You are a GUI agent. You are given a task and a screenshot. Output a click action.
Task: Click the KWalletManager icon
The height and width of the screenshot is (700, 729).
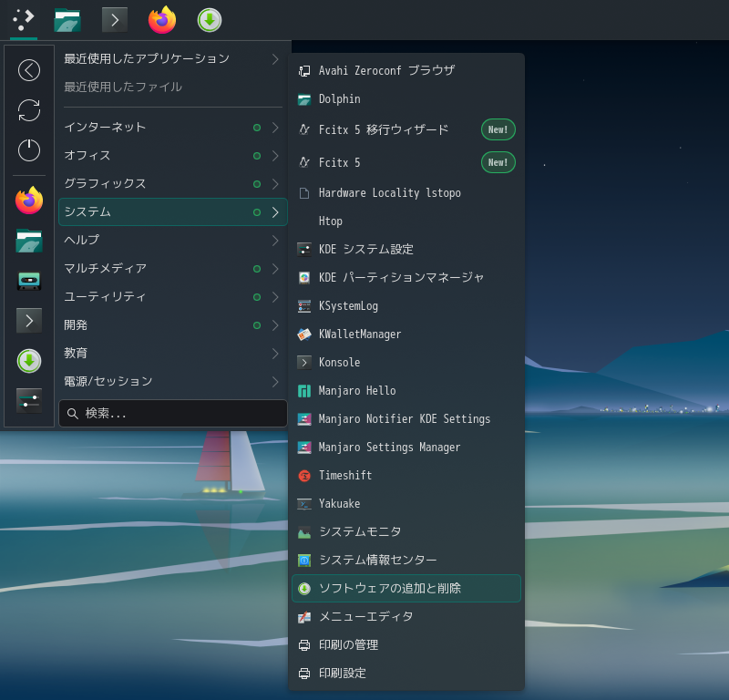pyautogui.click(x=304, y=335)
